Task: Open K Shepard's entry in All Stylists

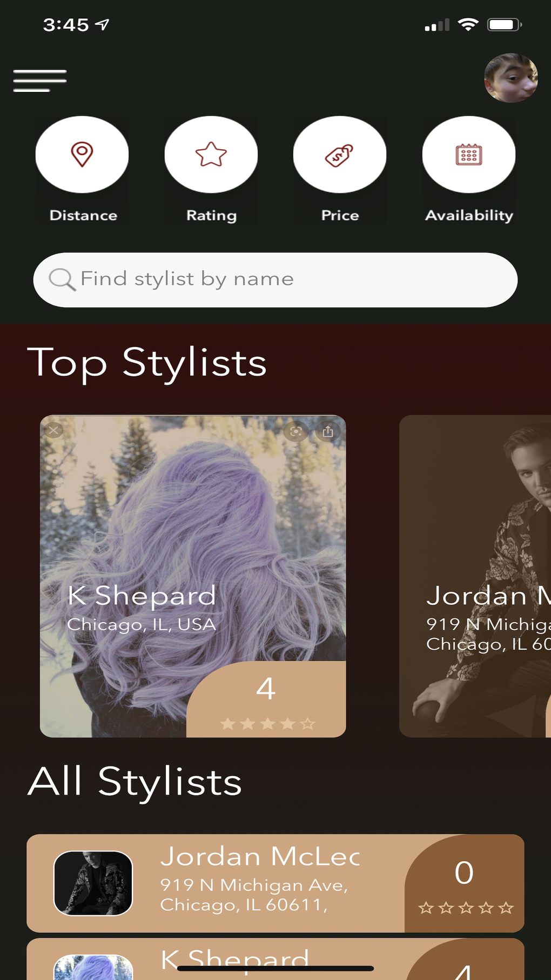Action: click(259, 962)
